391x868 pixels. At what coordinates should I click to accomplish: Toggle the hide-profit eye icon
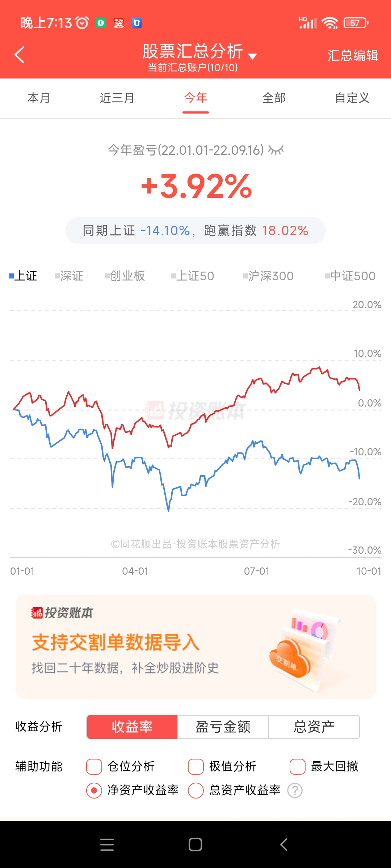point(276,150)
